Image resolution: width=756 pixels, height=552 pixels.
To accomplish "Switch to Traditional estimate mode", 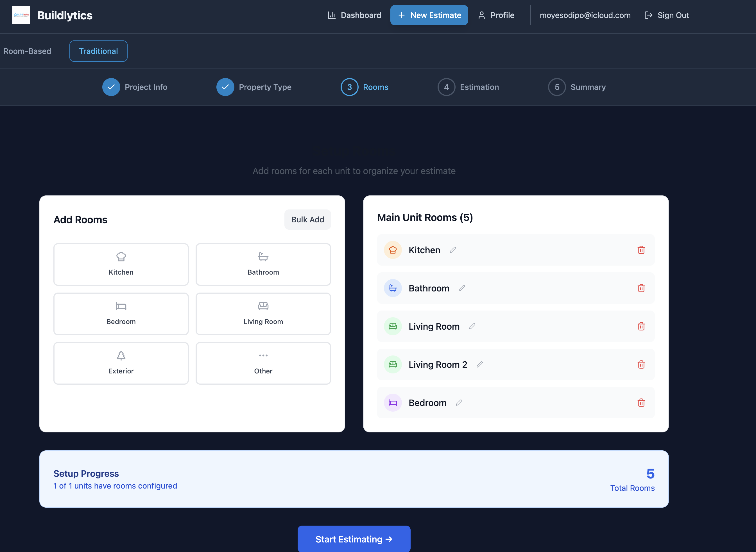I will pos(98,51).
